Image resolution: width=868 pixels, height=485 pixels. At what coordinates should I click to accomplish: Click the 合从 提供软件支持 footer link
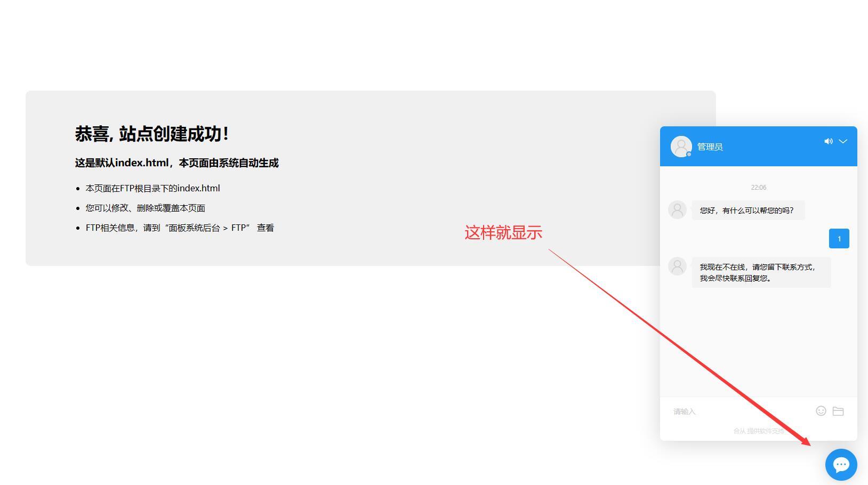(x=758, y=431)
